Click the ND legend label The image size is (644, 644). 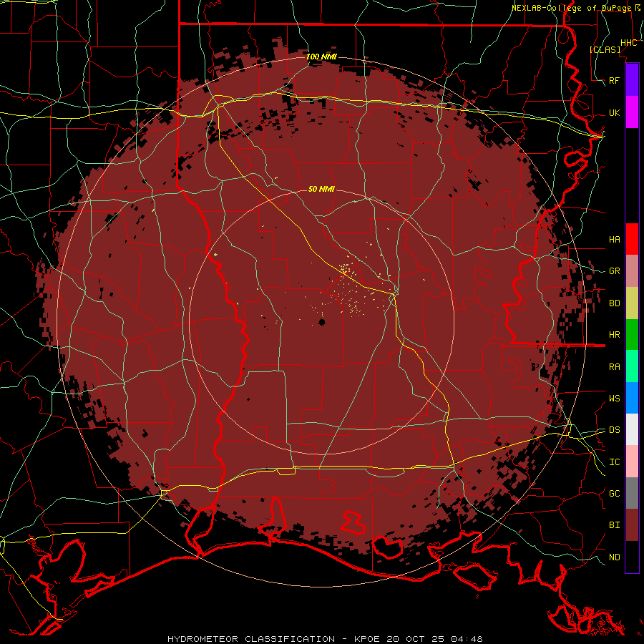click(x=614, y=557)
